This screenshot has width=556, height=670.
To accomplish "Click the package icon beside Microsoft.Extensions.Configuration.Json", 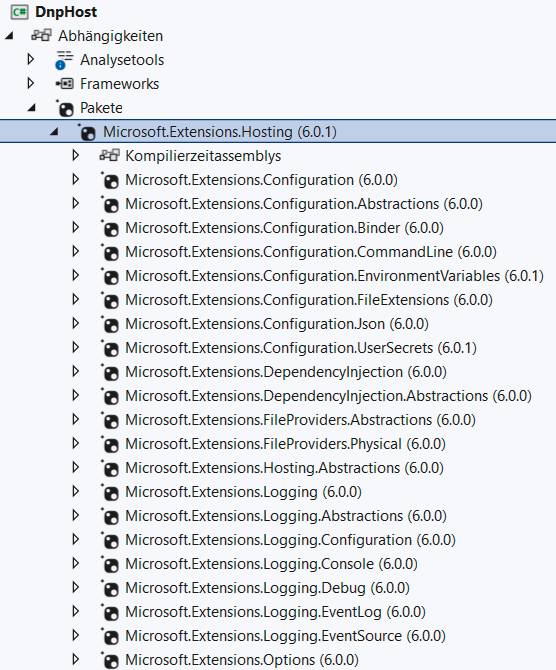I will [x=110, y=324].
